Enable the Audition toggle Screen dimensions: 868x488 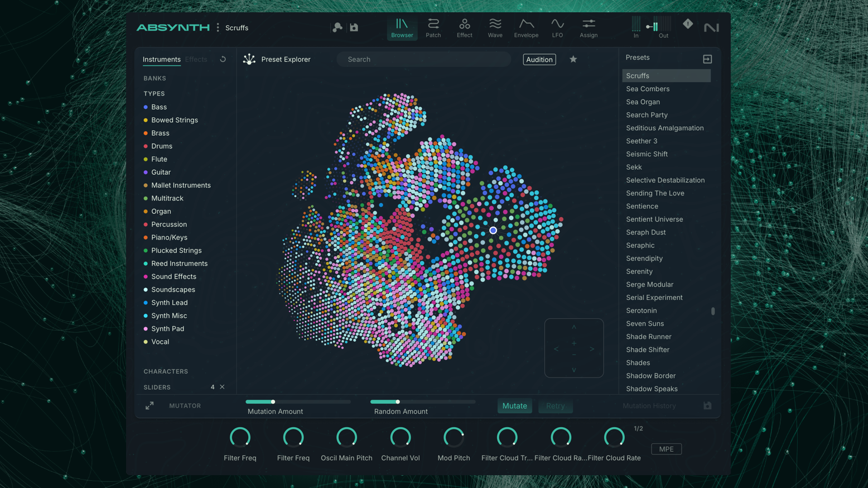pos(539,59)
